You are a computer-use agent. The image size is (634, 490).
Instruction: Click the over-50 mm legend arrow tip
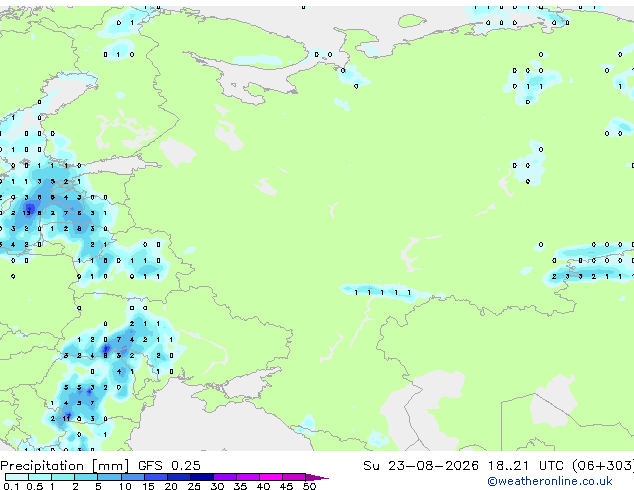coord(317,477)
